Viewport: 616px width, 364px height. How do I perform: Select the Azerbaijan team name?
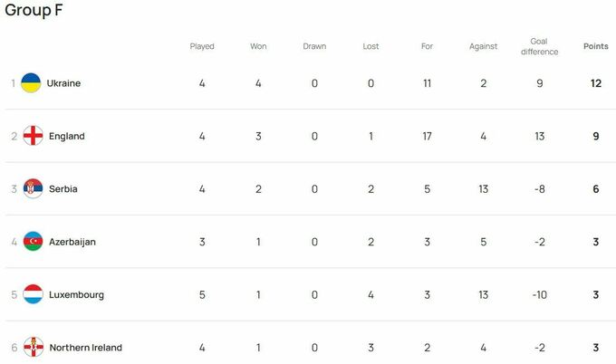pos(72,242)
